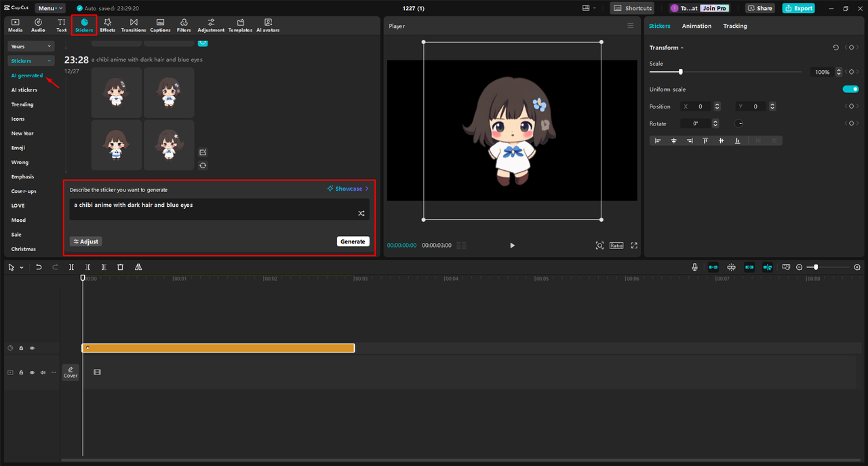Click the Position X stepper arrows
Viewport: 868px width, 466px height.
(x=717, y=106)
